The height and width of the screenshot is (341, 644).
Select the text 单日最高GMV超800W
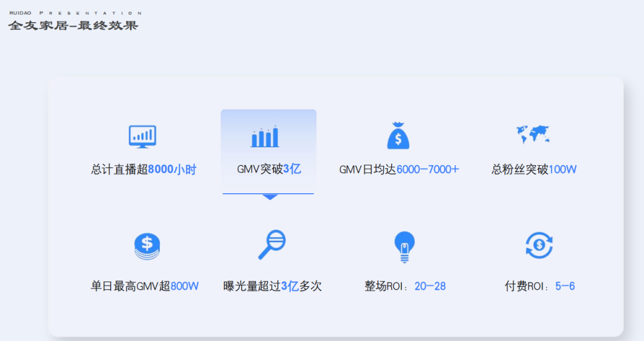pos(144,286)
